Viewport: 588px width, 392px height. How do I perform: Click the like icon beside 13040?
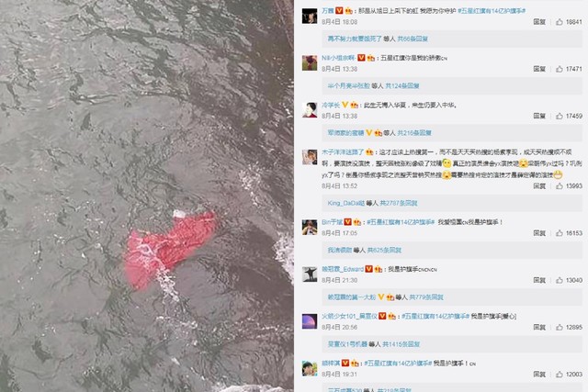560,280
